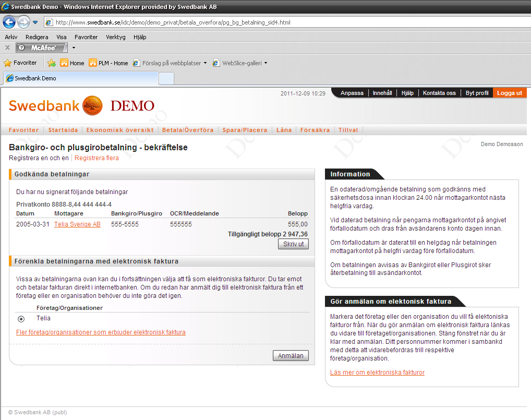531x420 pixels.
Task: Click the Tillgängligt belopp 2 947,36 text
Action: 268,234
